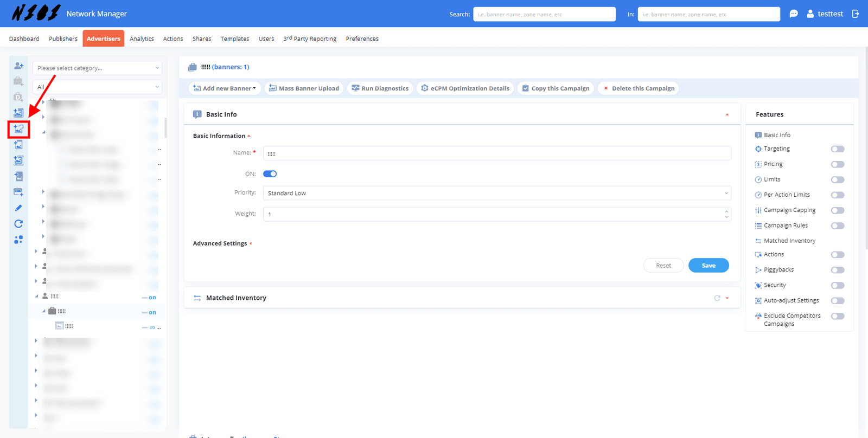Enable the Limits feature toggle
This screenshot has width=868, height=438.
click(838, 179)
